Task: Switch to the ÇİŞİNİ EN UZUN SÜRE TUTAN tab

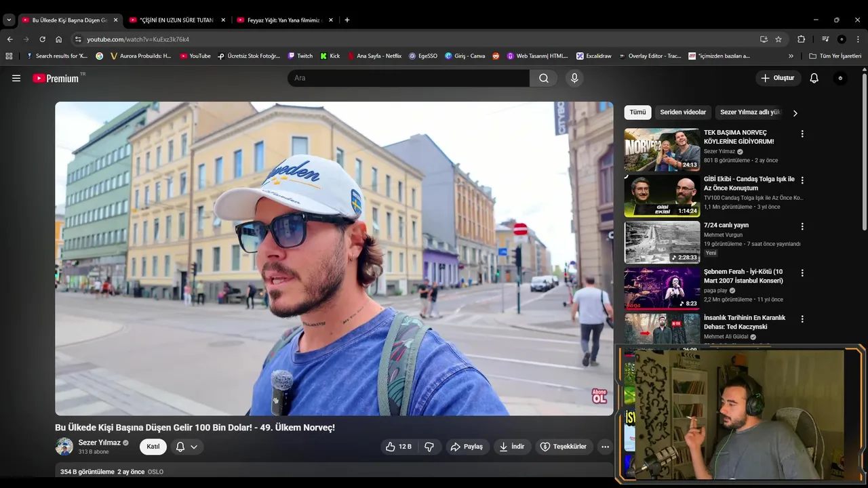Action: [176, 20]
